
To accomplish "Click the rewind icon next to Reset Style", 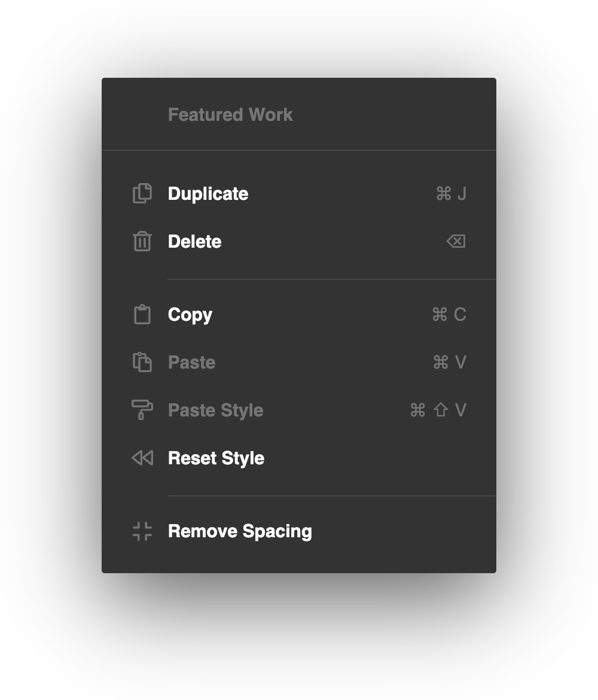I will [x=142, y=458].
